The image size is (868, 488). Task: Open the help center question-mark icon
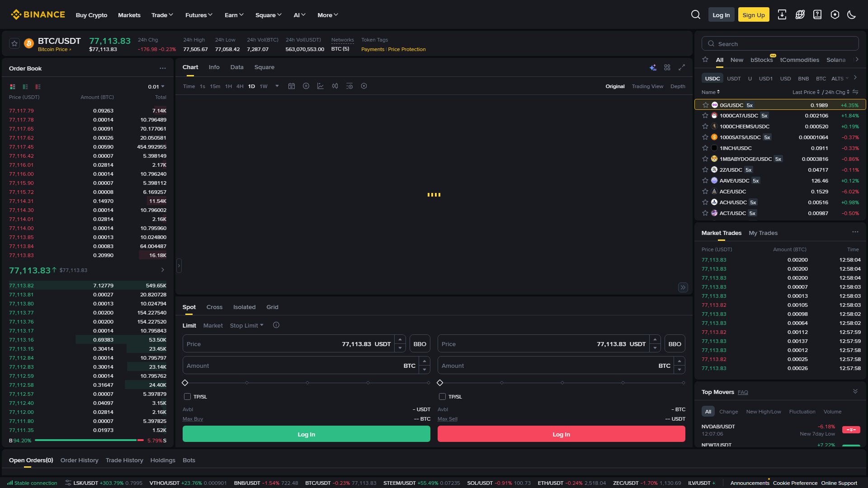point(817,15)
